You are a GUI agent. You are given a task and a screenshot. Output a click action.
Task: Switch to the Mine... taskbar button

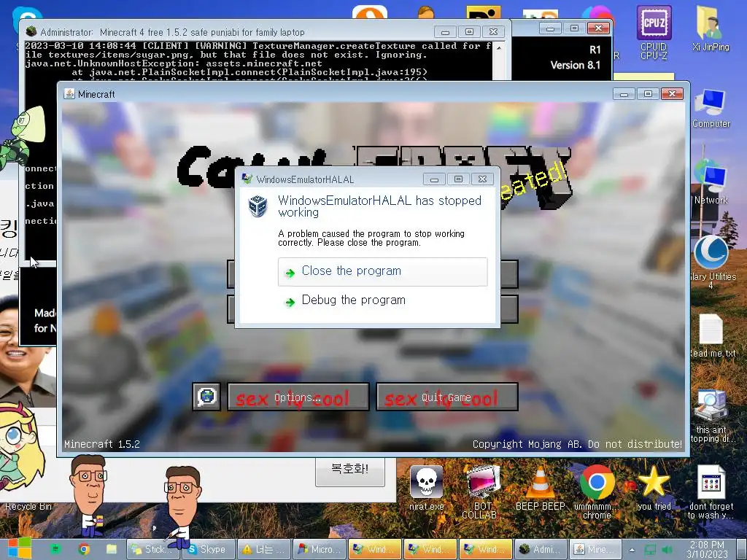pos(595,549)
